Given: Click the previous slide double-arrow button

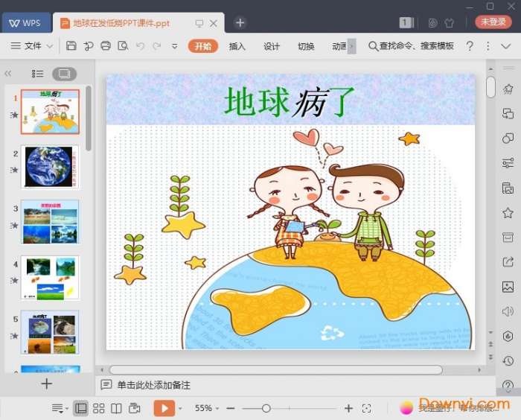Looking at the screenshot, I should click(490, 344).
